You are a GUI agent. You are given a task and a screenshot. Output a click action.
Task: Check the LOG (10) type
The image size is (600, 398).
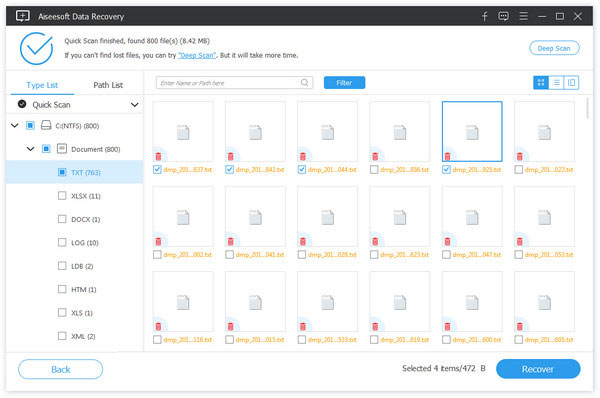pyautogui.click(x=62, y=242)
